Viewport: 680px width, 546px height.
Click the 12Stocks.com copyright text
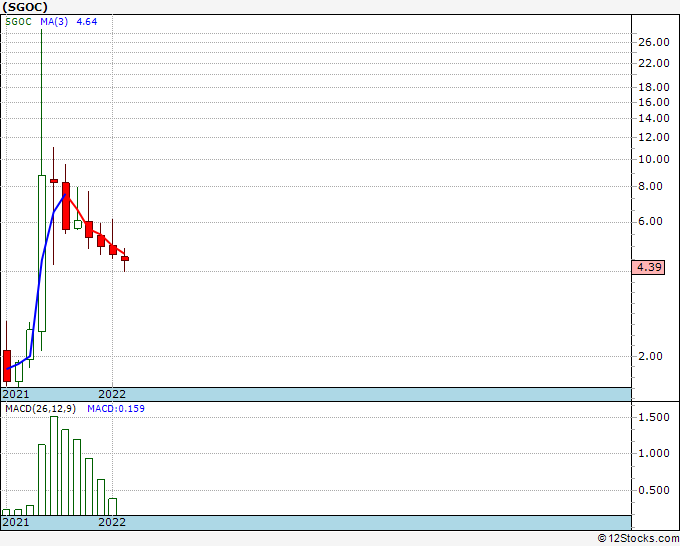click(638, 539)
